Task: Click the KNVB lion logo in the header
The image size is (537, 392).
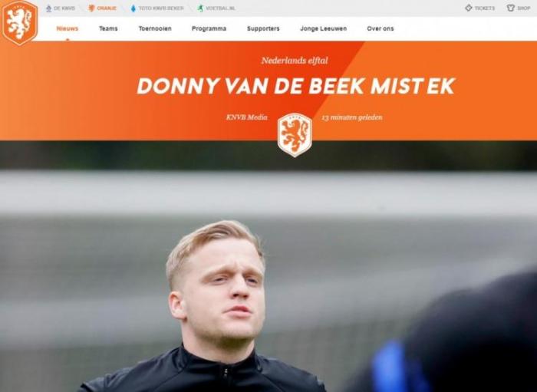Action: [x=19, y=22]
